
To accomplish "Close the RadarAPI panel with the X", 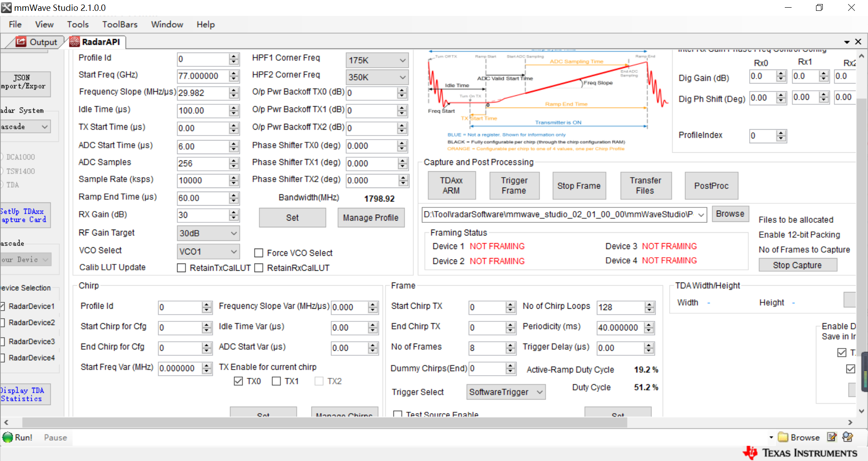I will (858, 42).
